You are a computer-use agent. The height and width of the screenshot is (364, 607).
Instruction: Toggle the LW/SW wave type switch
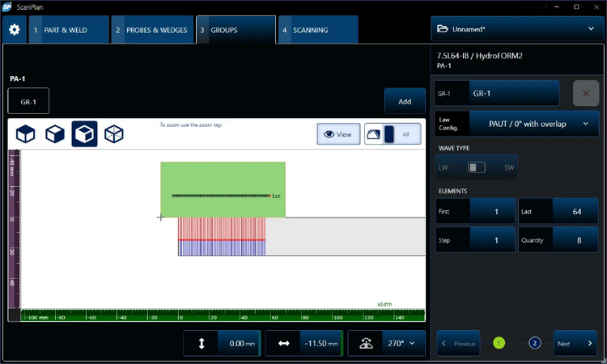[x=477, y=167]
